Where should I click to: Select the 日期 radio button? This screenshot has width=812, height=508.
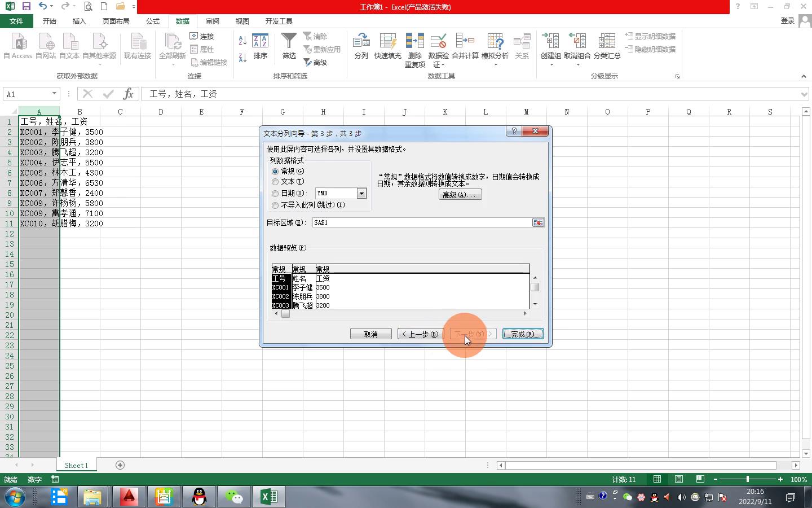pyautogui.click(x=275, y=194)
